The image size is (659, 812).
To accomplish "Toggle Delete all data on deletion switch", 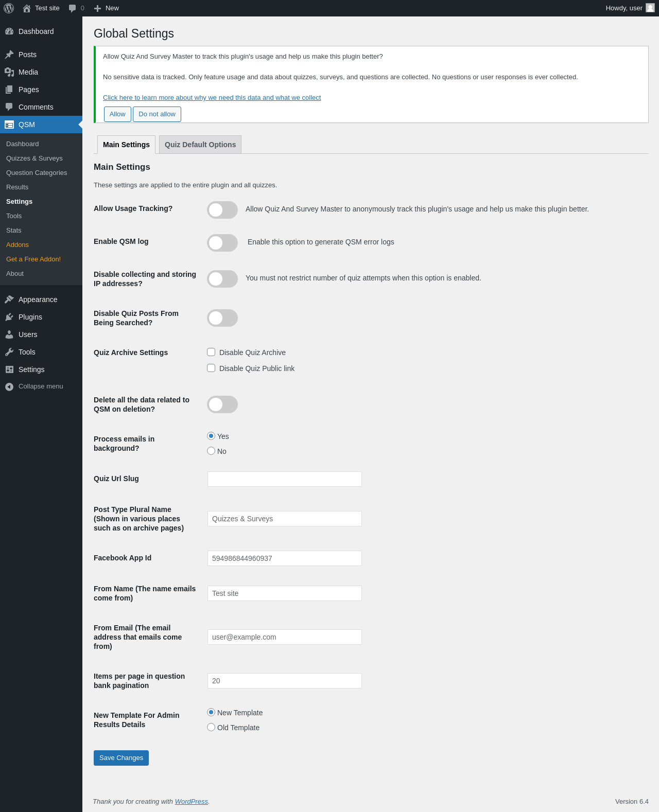I will tap(222, 404).
